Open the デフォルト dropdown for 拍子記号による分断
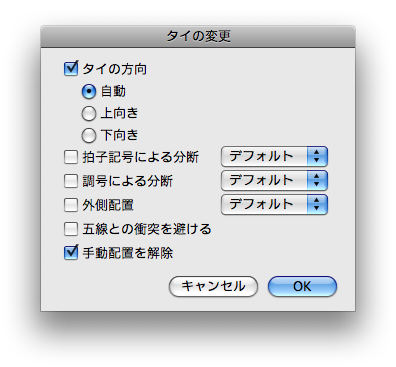The width and height of the screenshot is (396, 367). point(274,156)
